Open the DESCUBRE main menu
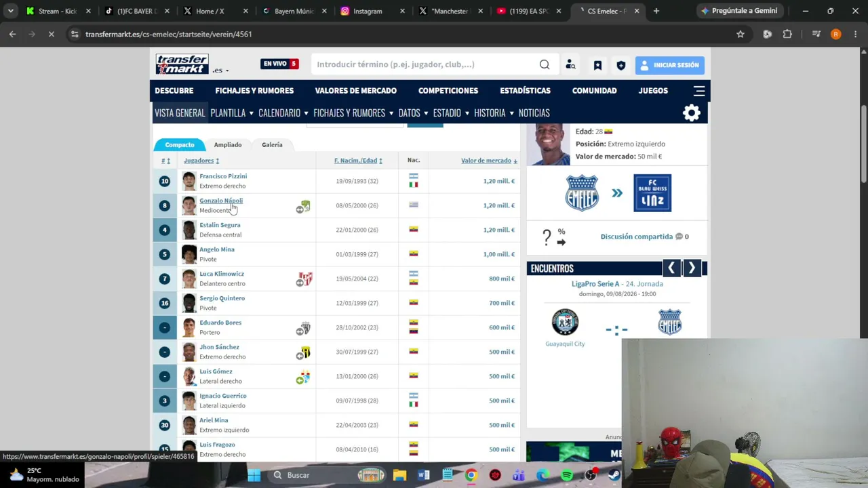This screenshot has height=488, width=868. tap(174, 91)
